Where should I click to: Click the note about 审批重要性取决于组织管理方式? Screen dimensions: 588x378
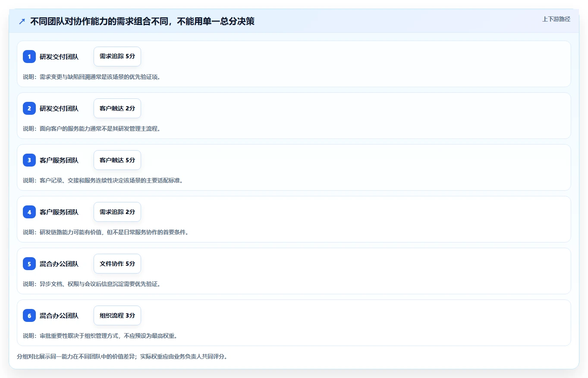pos(100,336)
